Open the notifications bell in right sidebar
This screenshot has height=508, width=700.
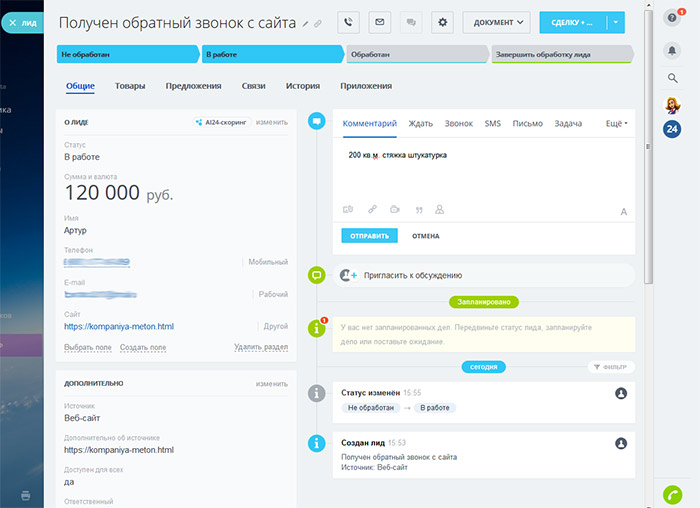[x=672, y=49]
